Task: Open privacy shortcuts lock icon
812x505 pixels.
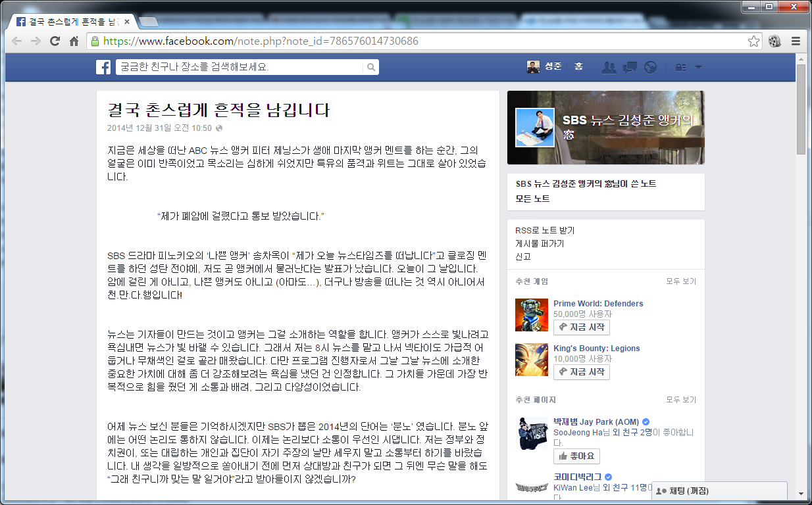Action: tap(680, 67)
